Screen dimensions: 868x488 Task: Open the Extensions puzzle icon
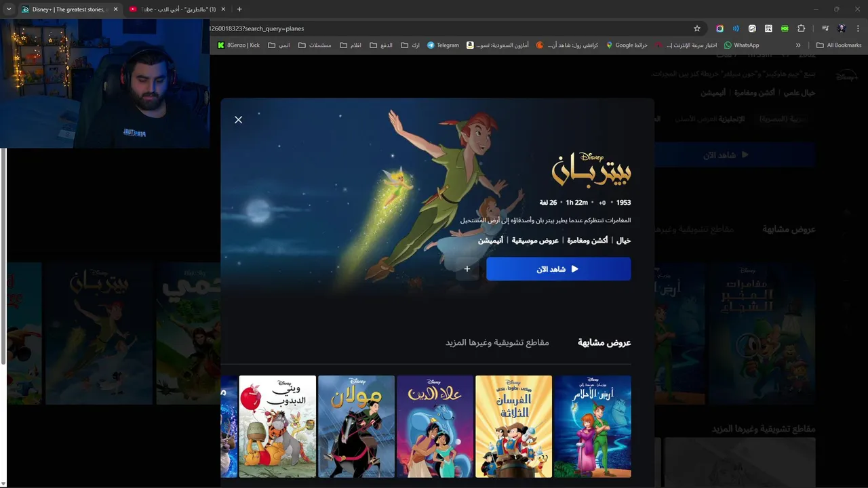(802, 28)
